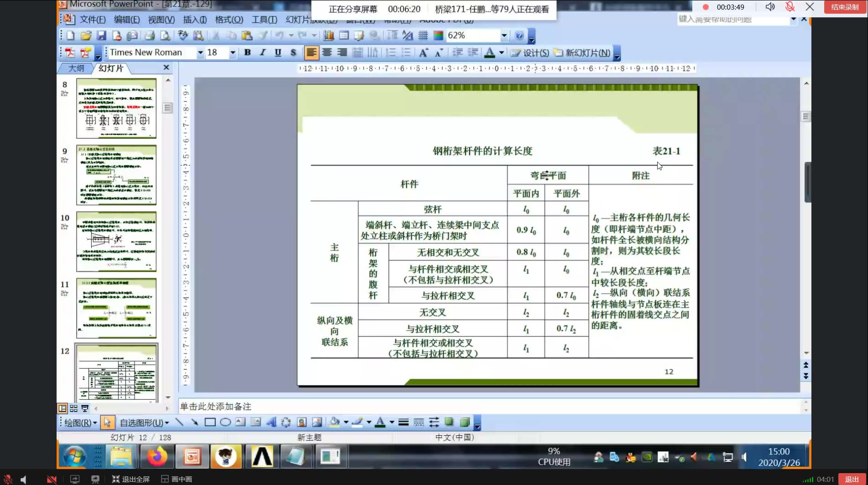Insert a table
The height and width of the screenshot is (485, 868).
344,36
